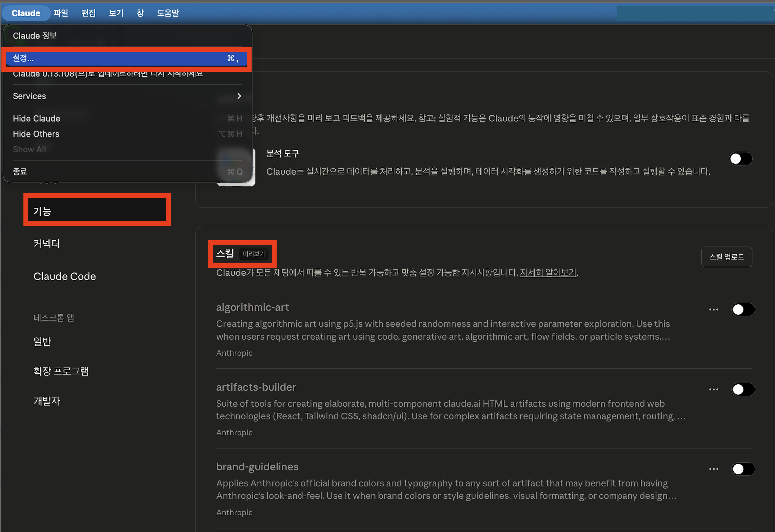The image size is (775, 532).
Task: Follow the 자세히 알아보기 link
Action: 548,272
